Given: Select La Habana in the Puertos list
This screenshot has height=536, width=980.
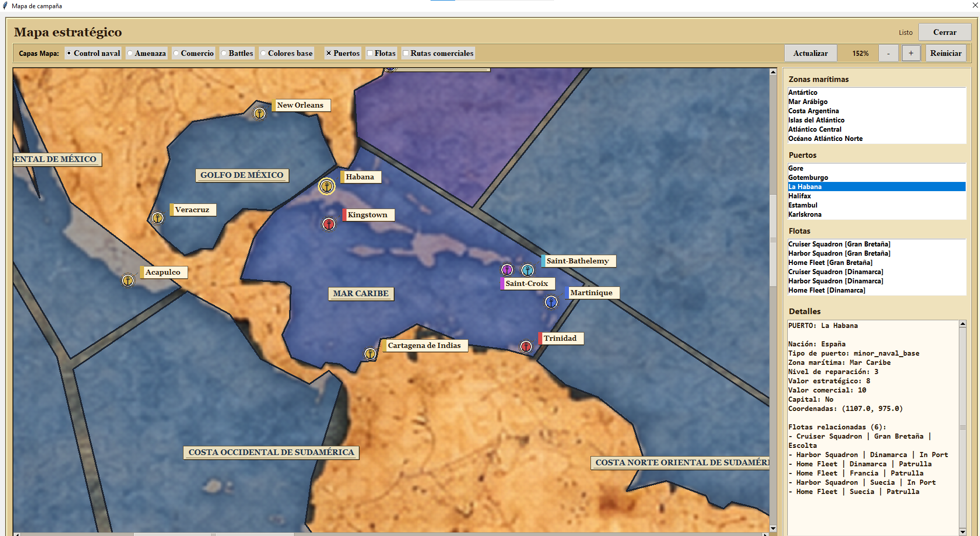Looking at the screenshot, I should (876, 187).
